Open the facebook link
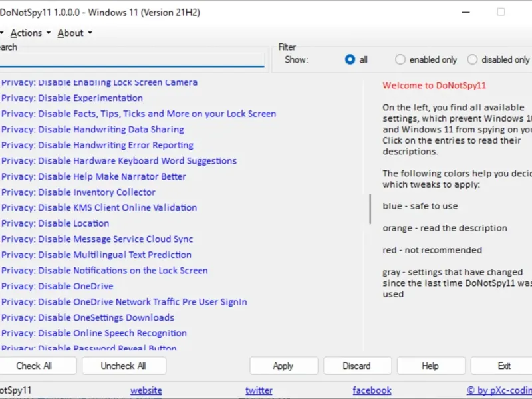The width and height of the screenshot is (532, 399). pos(372,390)
